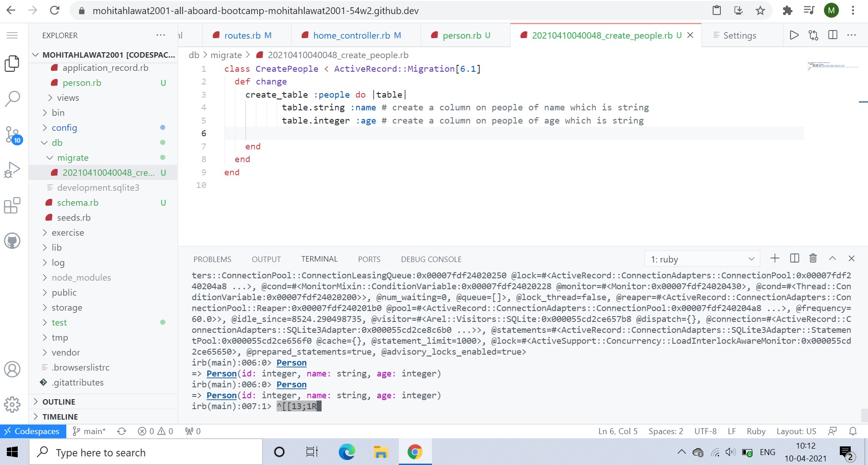Kill the active terminal with the trash icon
The image size is (868, 465).
click(x=813, y=258)
